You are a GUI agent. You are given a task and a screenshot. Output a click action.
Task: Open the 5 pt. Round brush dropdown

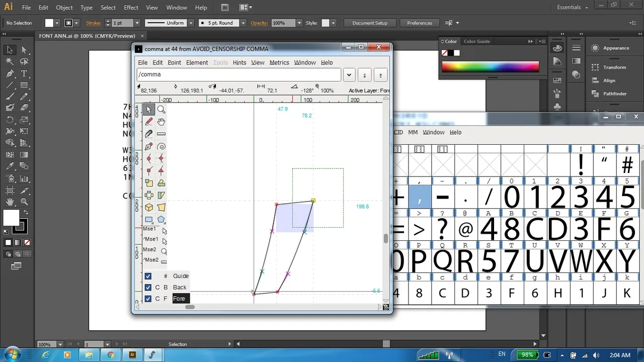point(243,23)
